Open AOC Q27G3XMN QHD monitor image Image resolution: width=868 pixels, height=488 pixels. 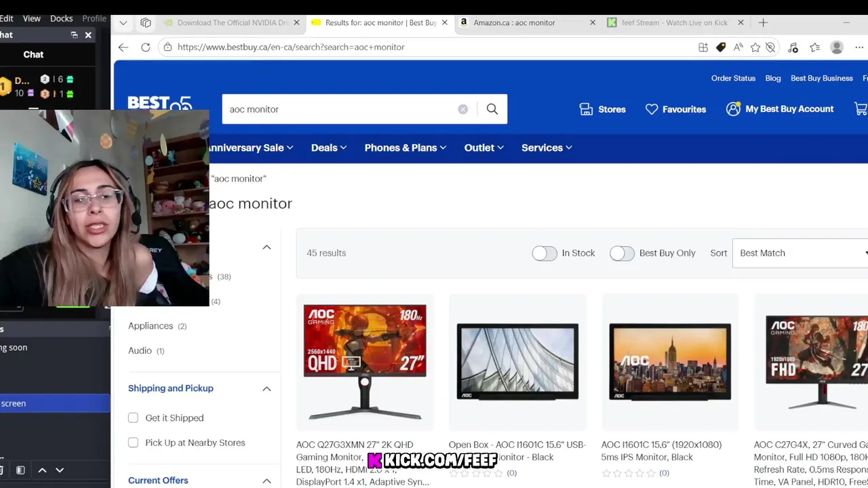click(x=365, y=363)
